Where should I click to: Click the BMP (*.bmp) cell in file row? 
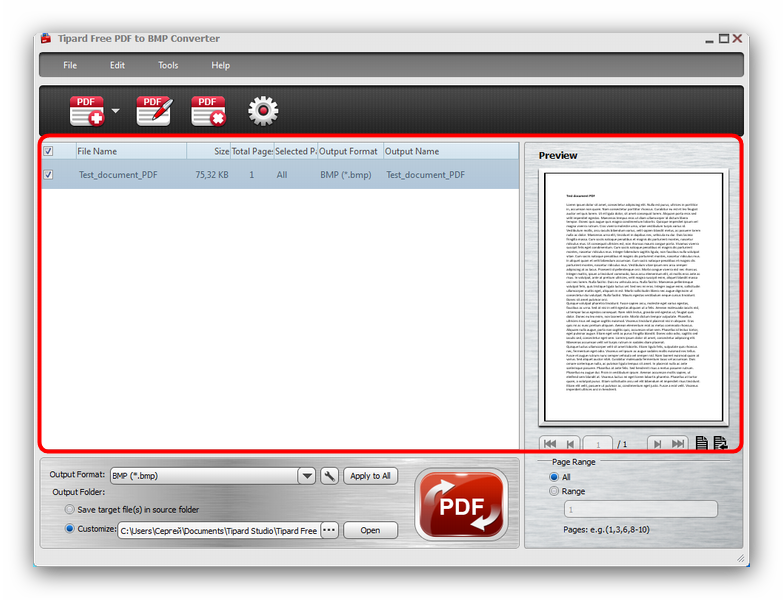tap(346, 175)
